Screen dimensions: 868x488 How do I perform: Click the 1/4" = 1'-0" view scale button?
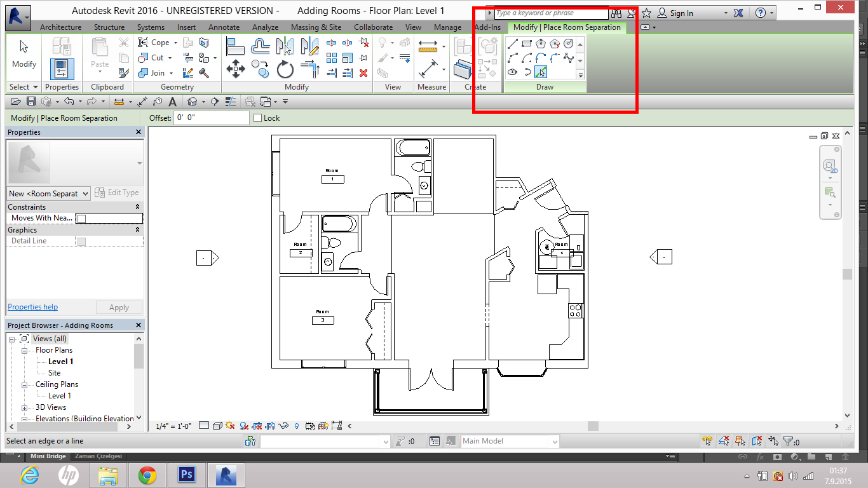(174, 426)
